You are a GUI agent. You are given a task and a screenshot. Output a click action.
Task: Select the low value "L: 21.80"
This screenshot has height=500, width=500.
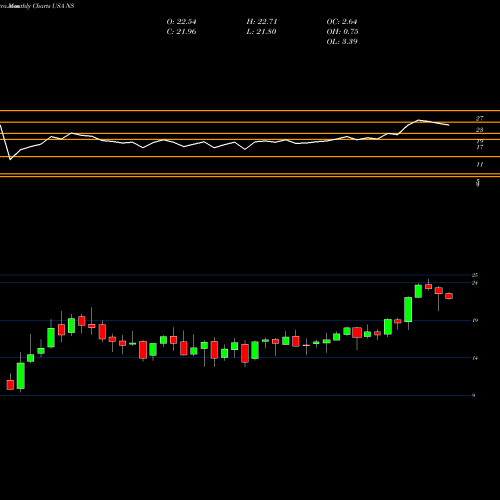(262, 32)
